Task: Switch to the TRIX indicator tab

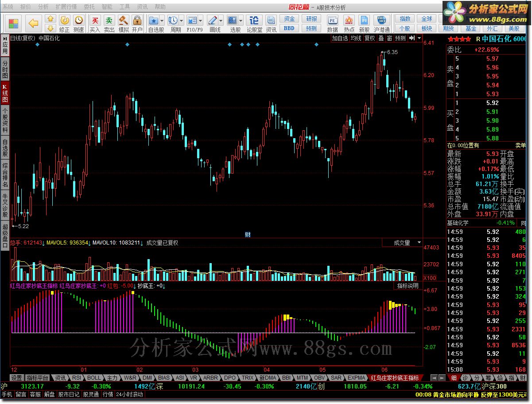Action: [248, 378]
